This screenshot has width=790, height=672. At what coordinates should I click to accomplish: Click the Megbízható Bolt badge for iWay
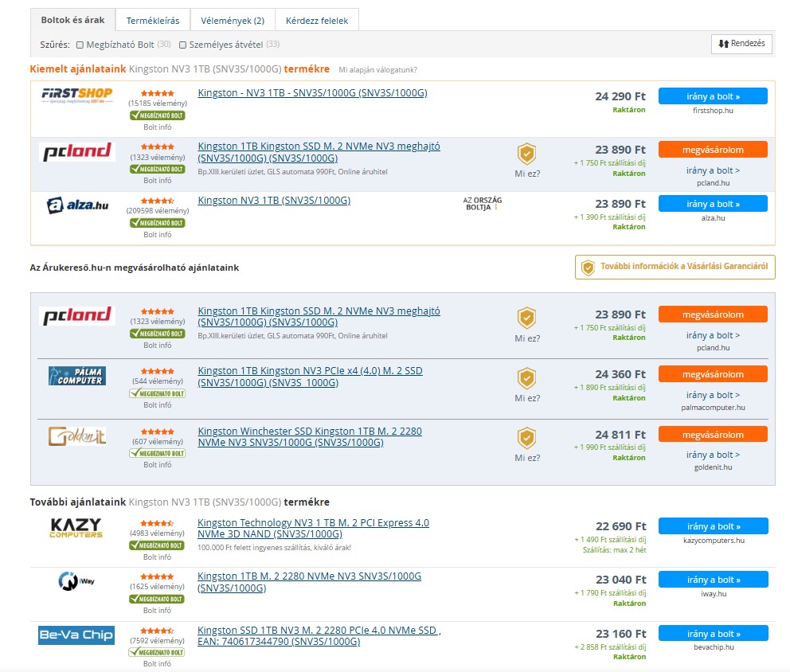click(x=157, y=599)
